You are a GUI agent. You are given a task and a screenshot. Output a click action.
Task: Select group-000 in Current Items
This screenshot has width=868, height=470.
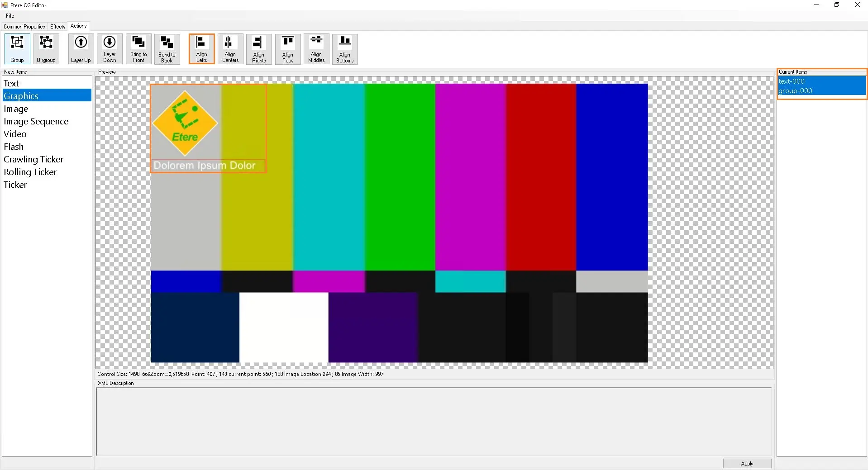pyautogui.click(x=795, y=91)
